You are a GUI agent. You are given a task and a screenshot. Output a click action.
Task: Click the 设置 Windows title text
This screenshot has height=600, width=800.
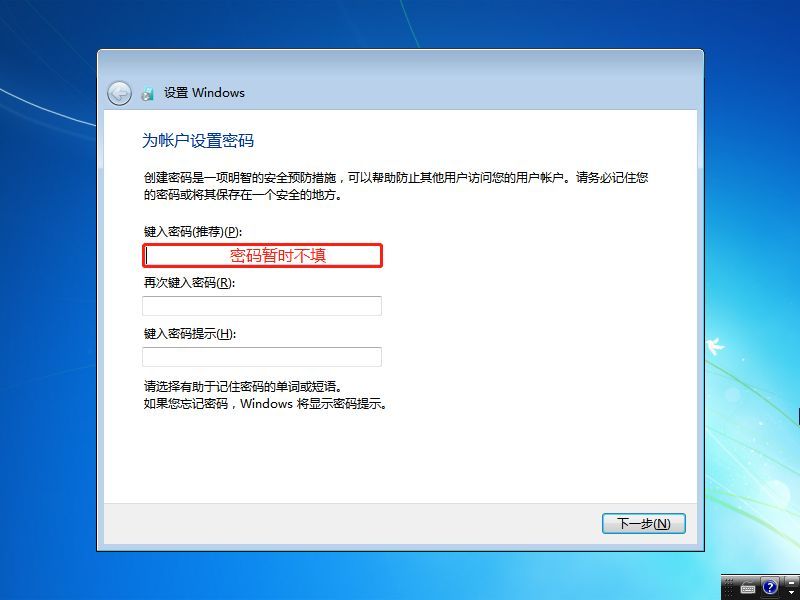[204, 93]
